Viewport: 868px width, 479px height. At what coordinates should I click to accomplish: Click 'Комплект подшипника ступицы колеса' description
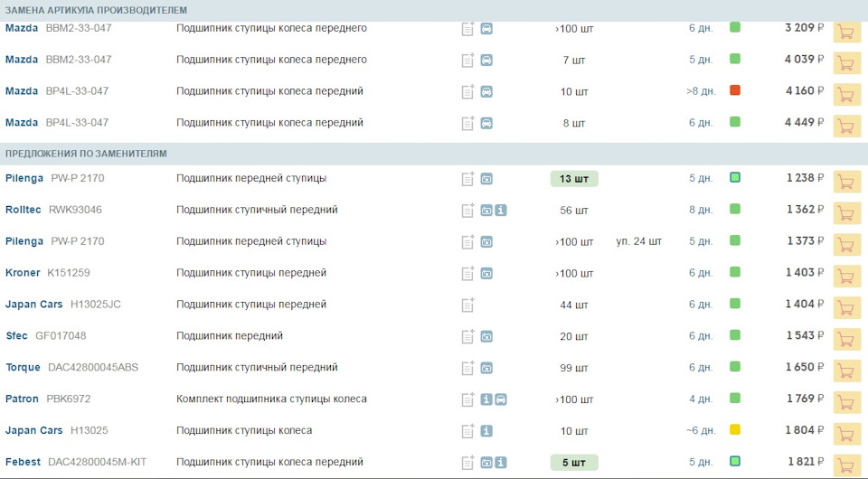click(x=271, y=399)
